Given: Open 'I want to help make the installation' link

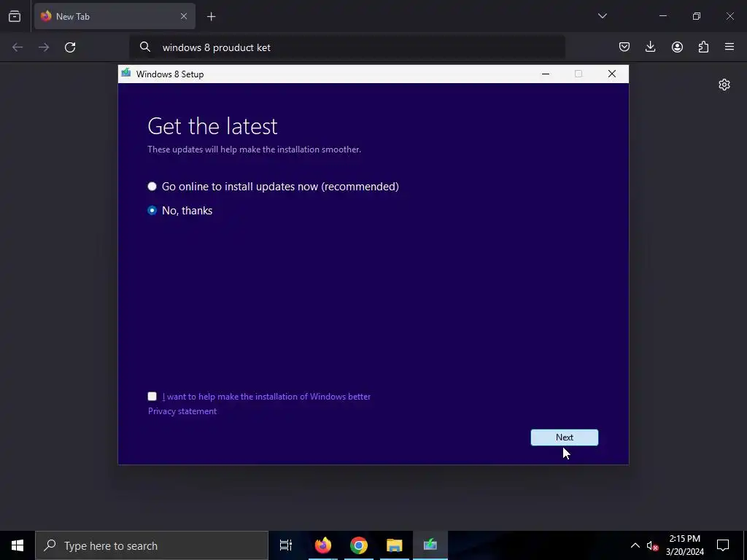Looking at the screenshot, I should pyautogui.click(x=266, y=396).
